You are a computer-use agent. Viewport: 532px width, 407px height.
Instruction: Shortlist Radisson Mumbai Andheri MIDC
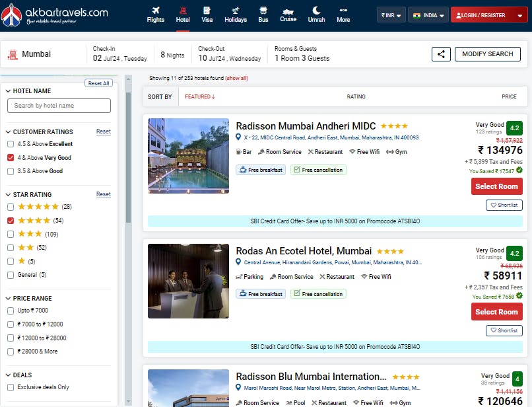[504, 205]
